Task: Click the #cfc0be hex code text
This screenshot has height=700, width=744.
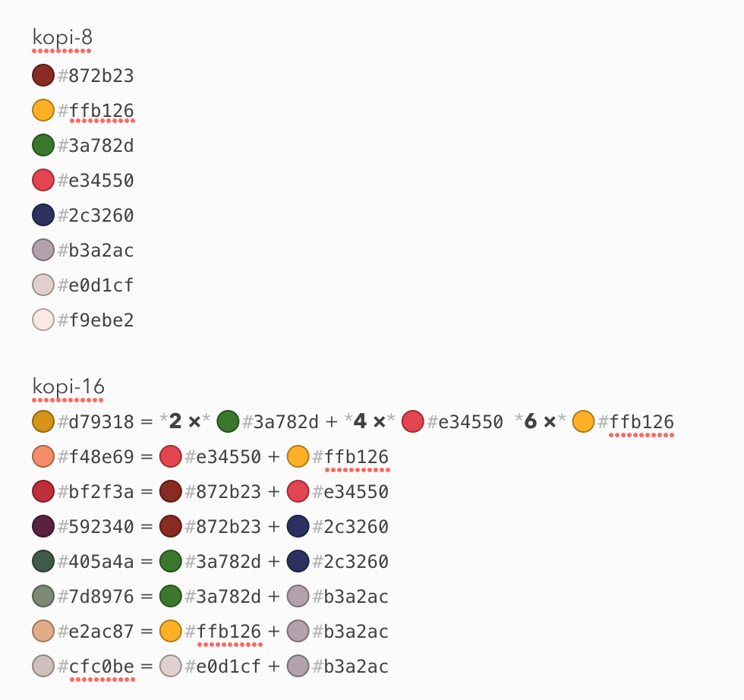Action: (96, 667)
